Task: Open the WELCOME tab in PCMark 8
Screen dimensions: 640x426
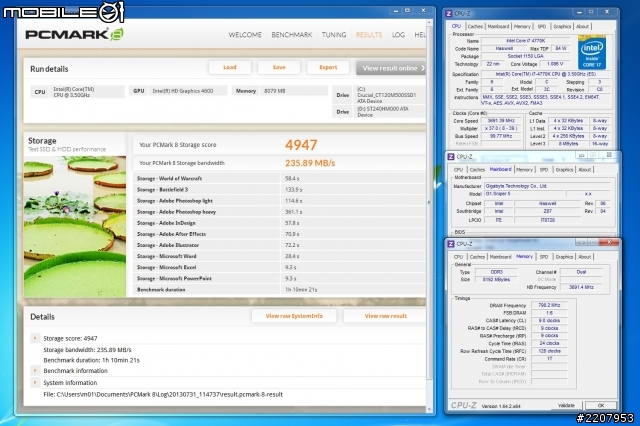Action: tap(245, 35)
